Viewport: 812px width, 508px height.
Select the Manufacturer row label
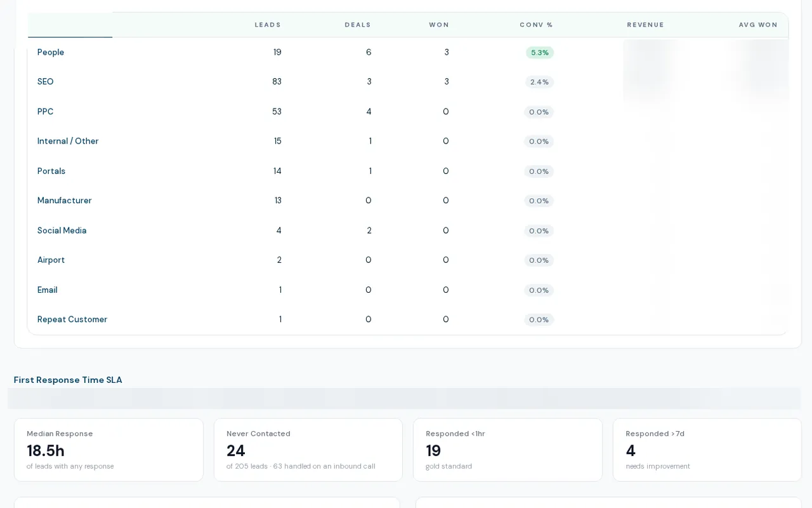[x=65, y=201]
